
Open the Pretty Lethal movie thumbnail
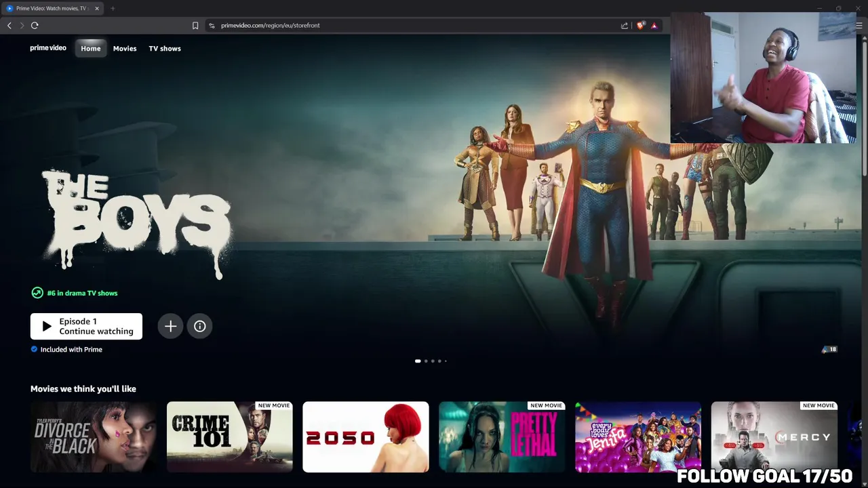tap(502, 436)
